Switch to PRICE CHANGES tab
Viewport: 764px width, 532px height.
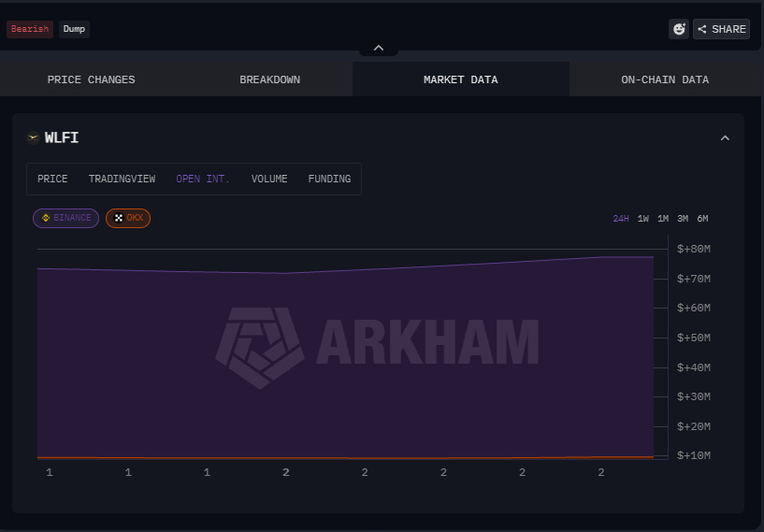(91, 79)
